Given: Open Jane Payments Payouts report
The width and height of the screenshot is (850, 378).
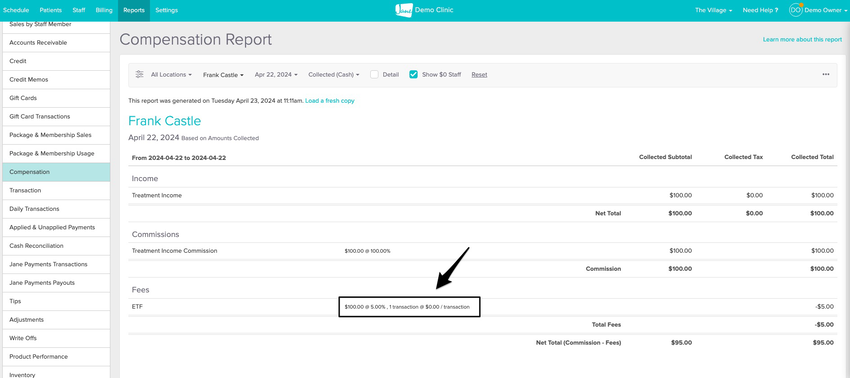Looking at the screenshot, I should (55, 283).
